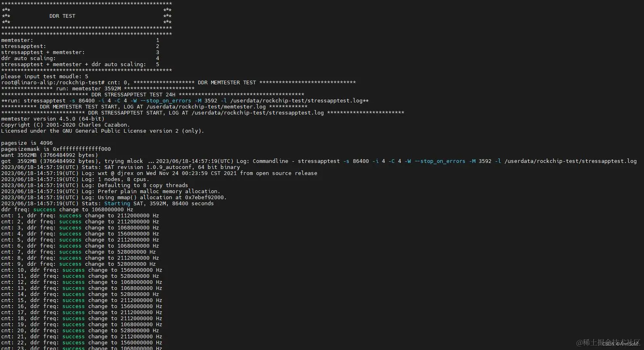Screen dimensions: 644x350
Task: Click the "cnt: 11, ddr freq" line
Action: [x=80, y=276]
